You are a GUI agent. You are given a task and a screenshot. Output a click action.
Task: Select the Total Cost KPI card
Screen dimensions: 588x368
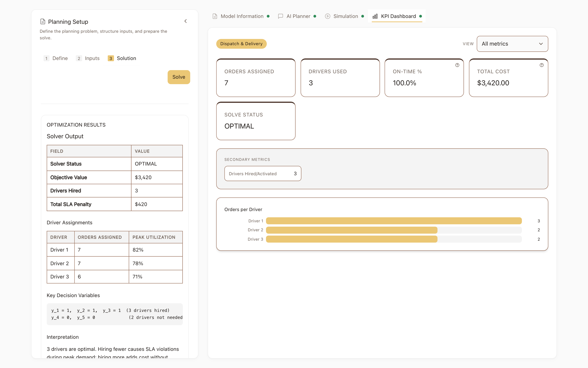[x=508, y=78]
